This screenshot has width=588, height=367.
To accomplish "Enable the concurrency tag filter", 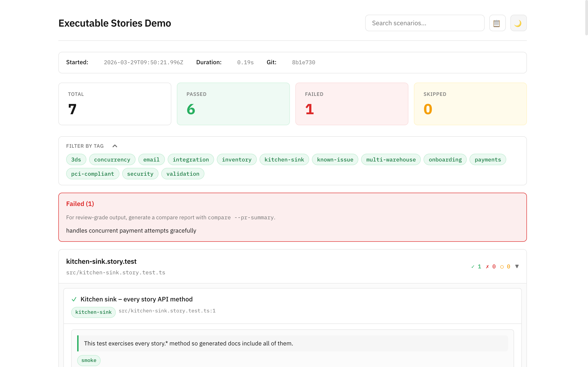I will (x=112, y=159).
